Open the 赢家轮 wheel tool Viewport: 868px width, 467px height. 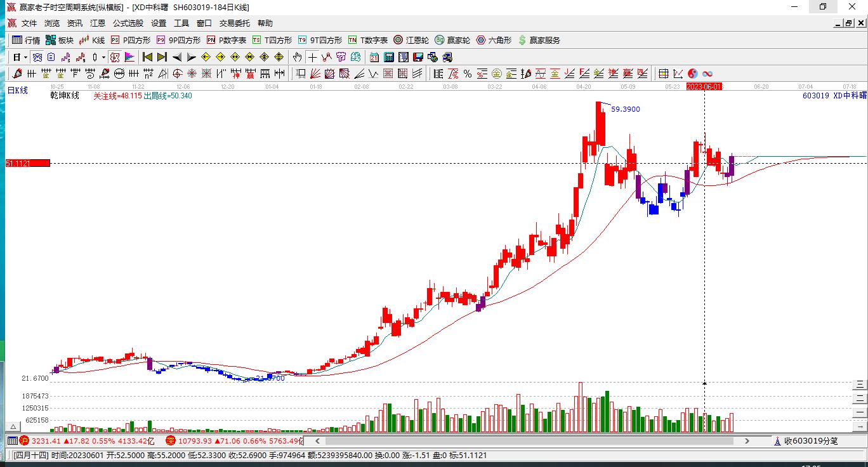coord(452,40)
